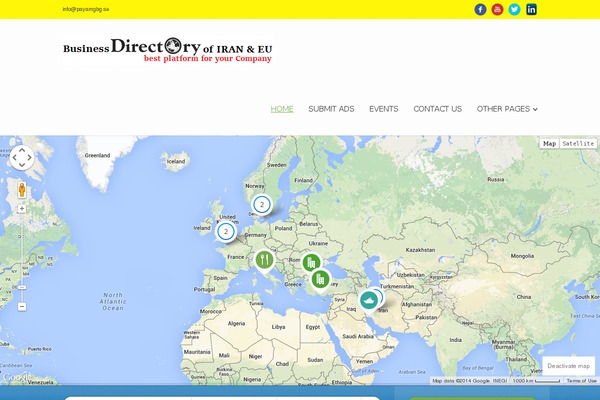Select the building marker over Romania
The width and height of the screenshot is (600, 400).
(x=311, y=263)
